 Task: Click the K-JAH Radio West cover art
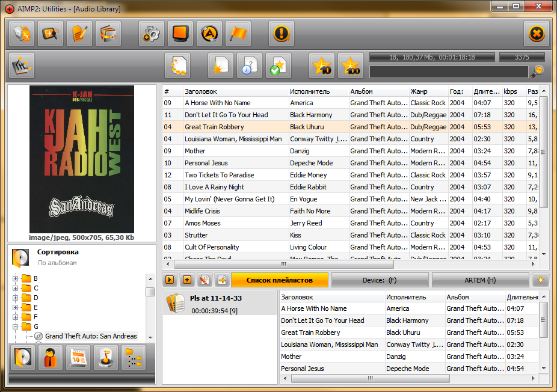click(82, 159)
